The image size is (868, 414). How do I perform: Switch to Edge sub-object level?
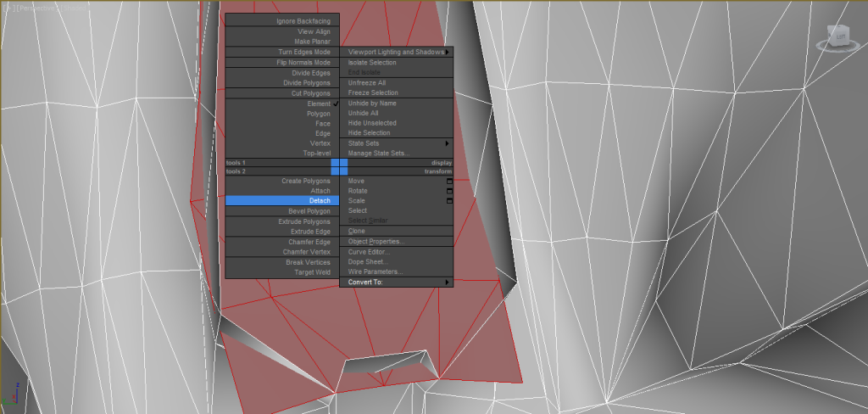pos(282,133)
